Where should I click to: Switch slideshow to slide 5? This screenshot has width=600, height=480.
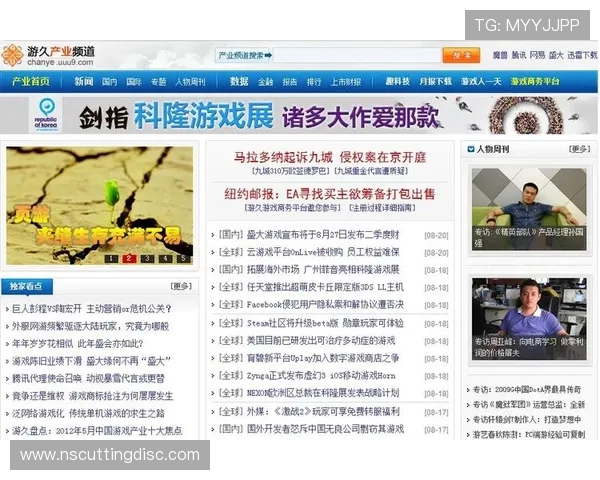coord(183,259)
